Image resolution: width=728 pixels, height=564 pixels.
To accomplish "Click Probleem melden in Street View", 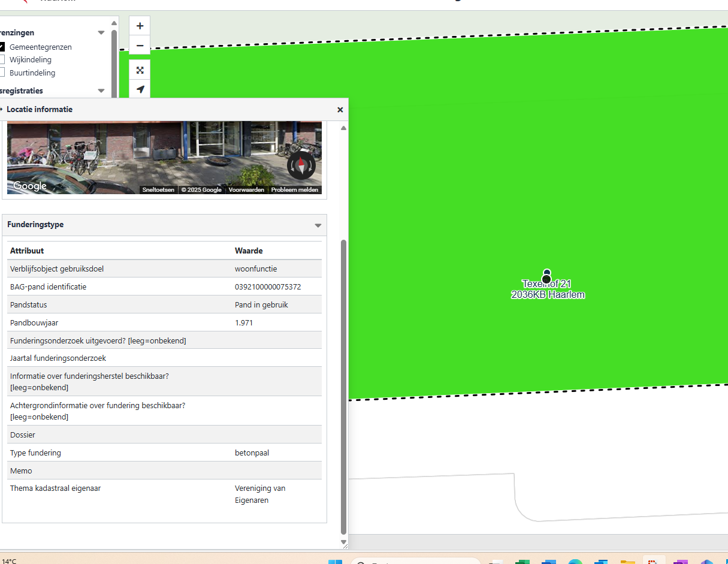I will (x=294, y=190).
